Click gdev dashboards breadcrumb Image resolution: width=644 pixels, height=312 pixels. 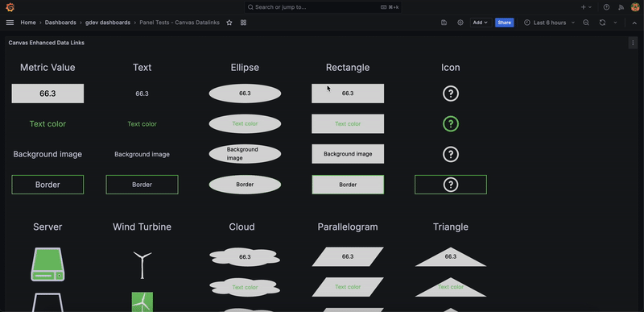(108, 23)
